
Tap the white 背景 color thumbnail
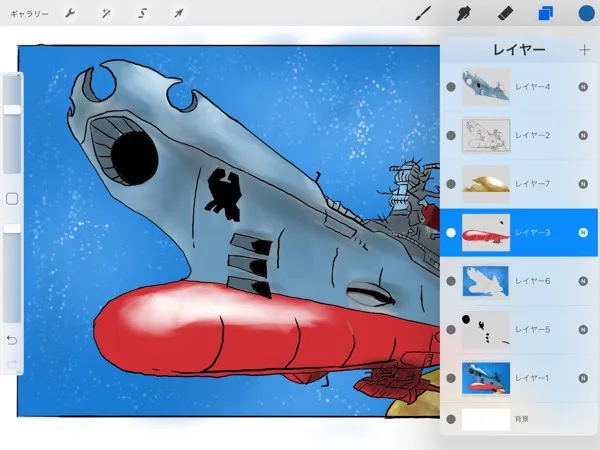pyautogui.click(x=486, y=419)
